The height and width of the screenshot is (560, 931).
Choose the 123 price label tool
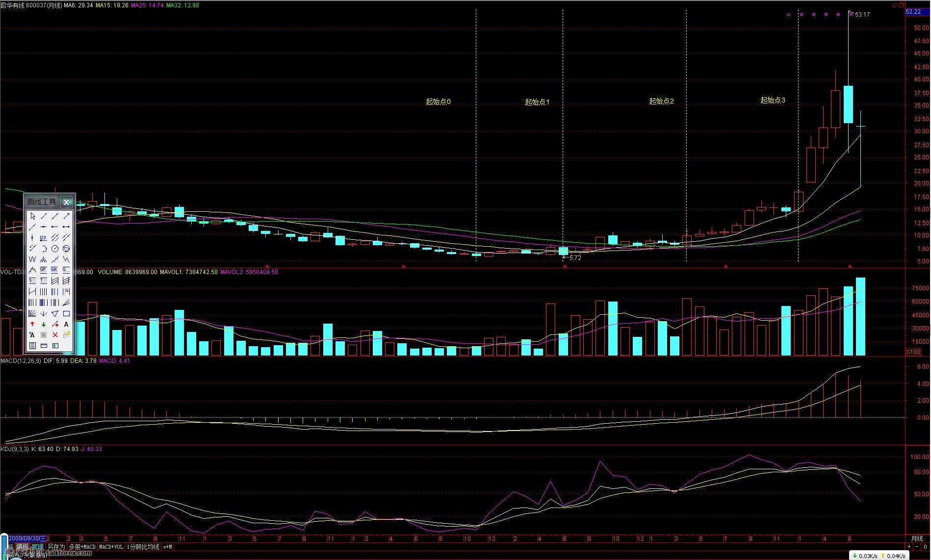coord(44,237)
